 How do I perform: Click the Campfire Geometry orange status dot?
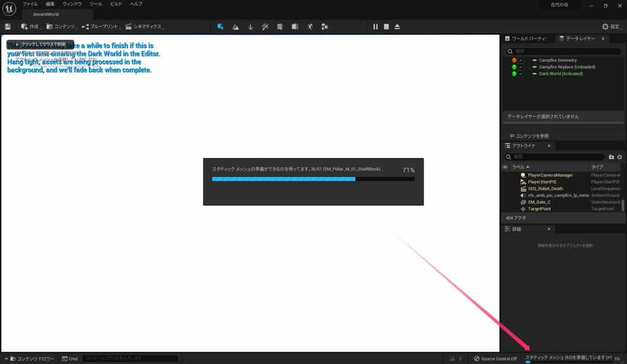click(x=514, y=61)
